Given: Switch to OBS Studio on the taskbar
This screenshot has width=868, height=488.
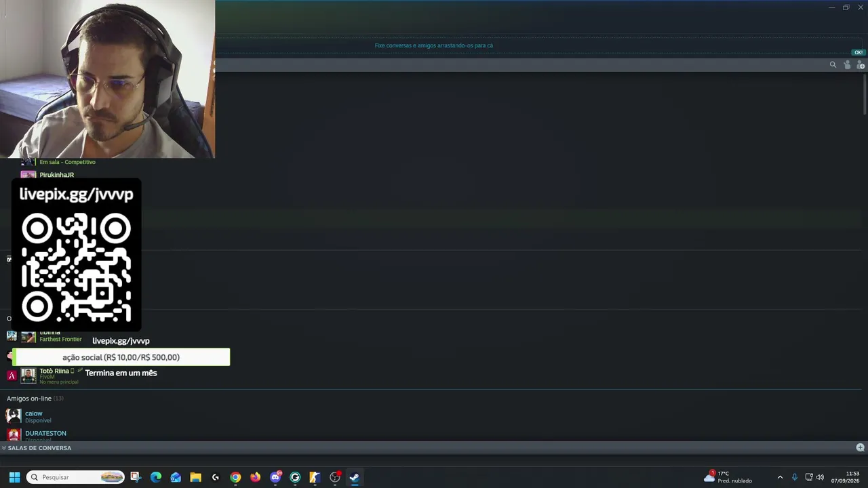Looking at the screenshot, I should point(335,477).
